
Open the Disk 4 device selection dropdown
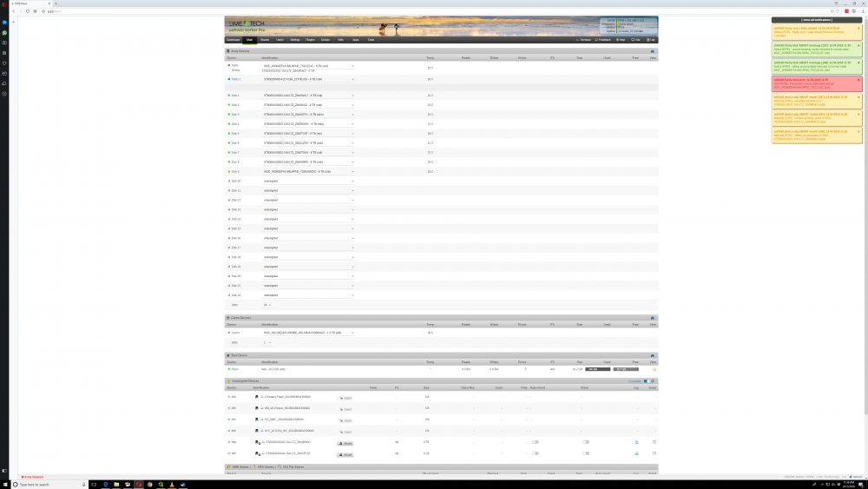(308, 124)
